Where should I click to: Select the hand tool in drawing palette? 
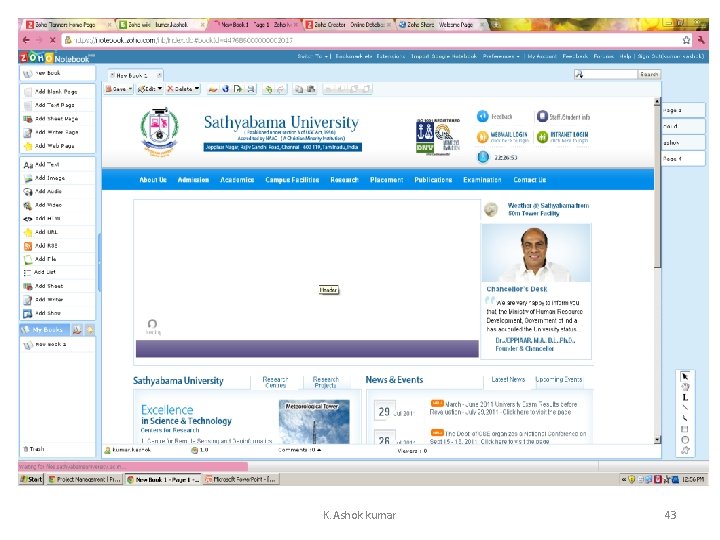tap(685, 387)
